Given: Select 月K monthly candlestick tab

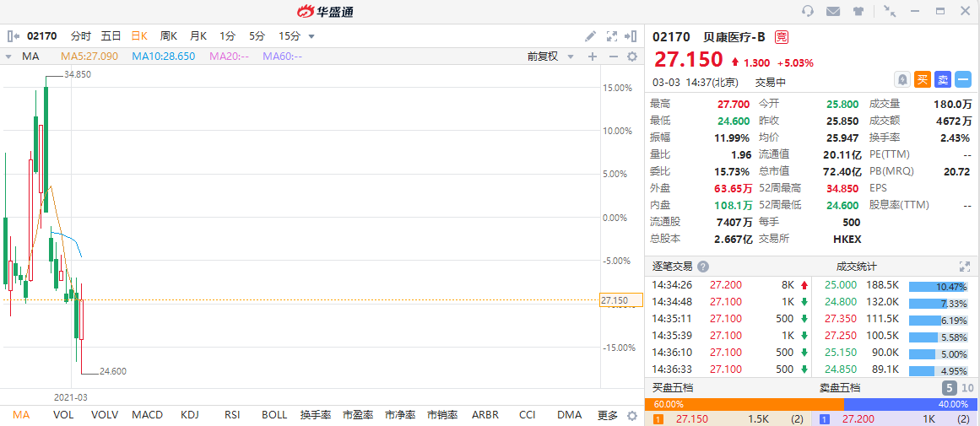Looking at the screenshot, I should point(198,36).
